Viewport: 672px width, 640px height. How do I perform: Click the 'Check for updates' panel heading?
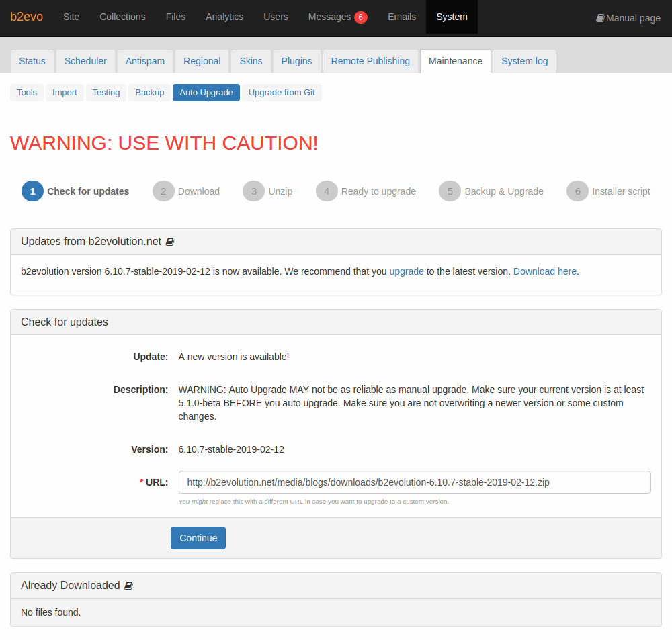pos(65,322)
